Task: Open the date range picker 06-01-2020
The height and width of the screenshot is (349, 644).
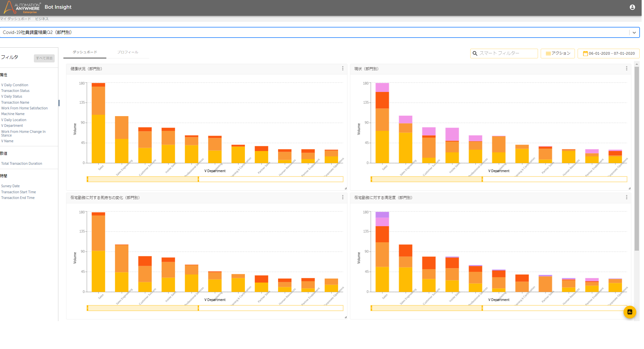Action: pos(608,53)
